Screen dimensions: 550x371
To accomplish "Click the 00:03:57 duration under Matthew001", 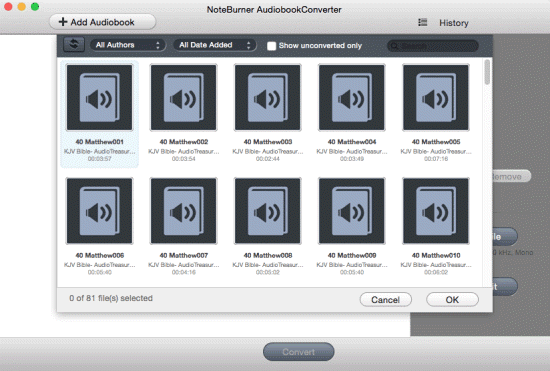I will click(x=100, y=159).
